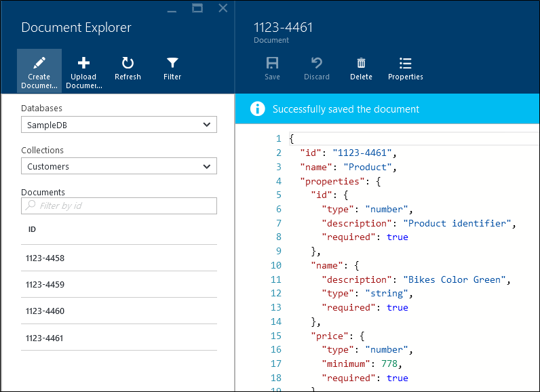
Task: Click line number 1 in the editor gutter
Action: tap(278, 139)
